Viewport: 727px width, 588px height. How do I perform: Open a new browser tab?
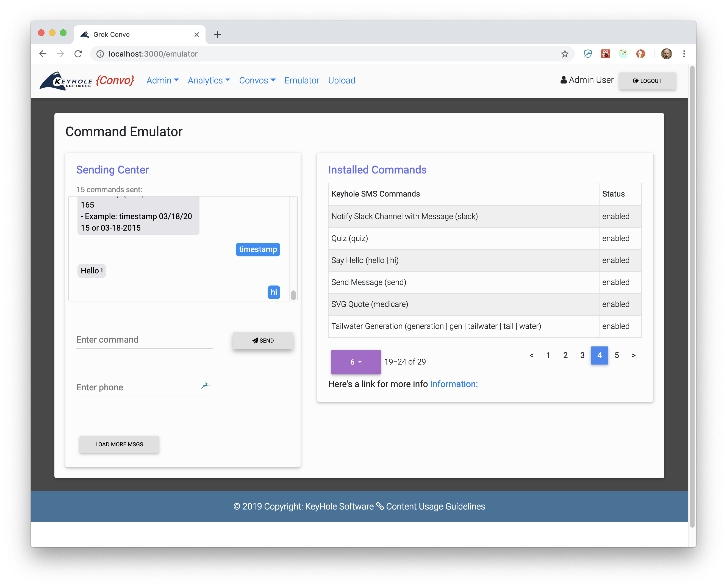[217, 35]
